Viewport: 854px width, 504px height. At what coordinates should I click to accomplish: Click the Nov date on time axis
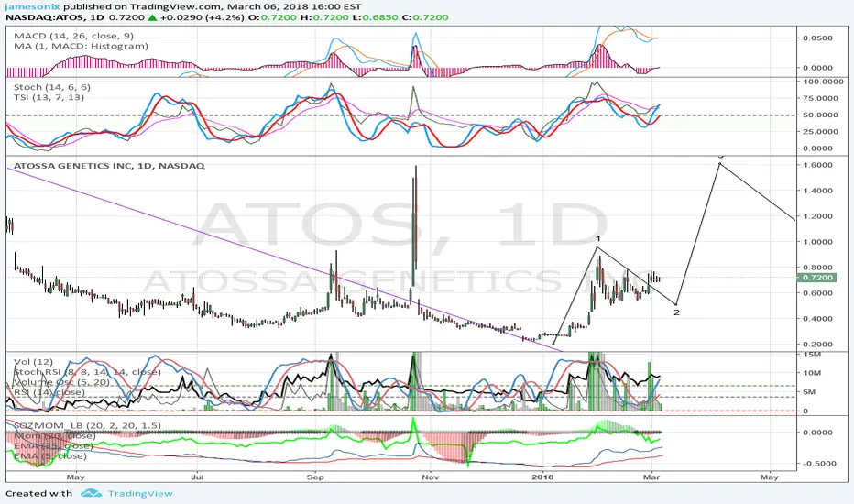coord(431,477)
